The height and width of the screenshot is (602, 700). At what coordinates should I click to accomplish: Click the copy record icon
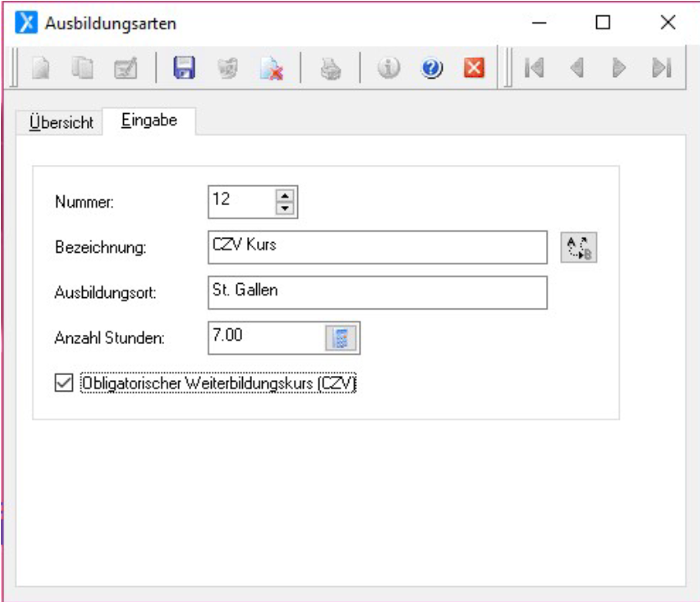coord(82,69)
